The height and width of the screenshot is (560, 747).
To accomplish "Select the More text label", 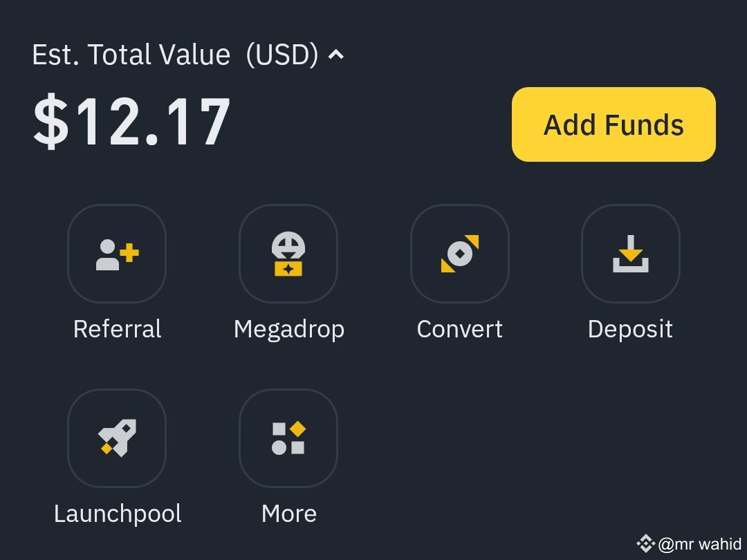I will (x=289, y=514).
